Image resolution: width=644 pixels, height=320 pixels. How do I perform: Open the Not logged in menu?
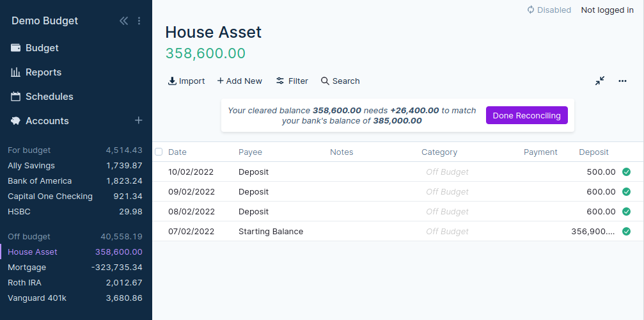coord(607,10)
